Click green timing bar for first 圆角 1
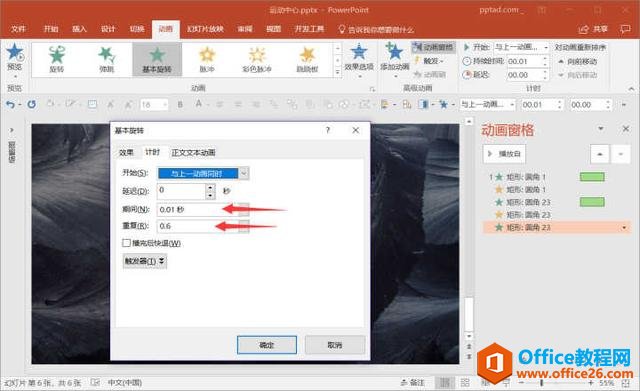The height and width of the screenshot is (391, 640). [x=592, y=177]
